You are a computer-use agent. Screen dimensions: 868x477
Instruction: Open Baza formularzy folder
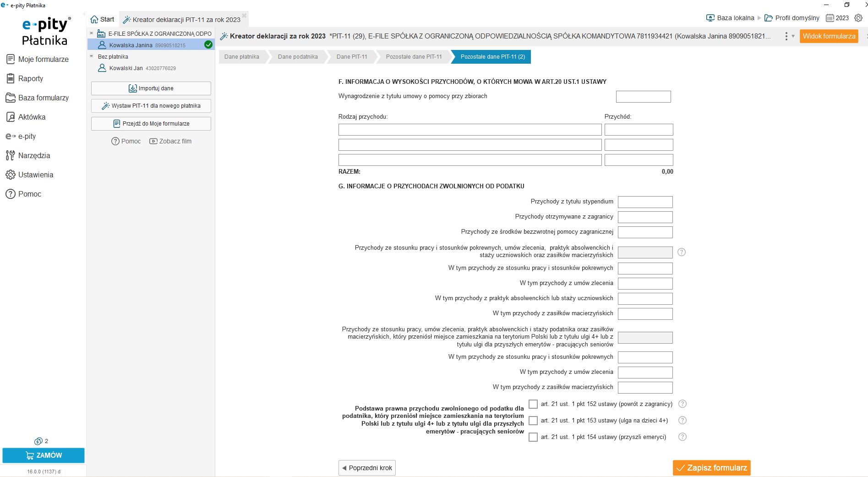pos(38,98)
